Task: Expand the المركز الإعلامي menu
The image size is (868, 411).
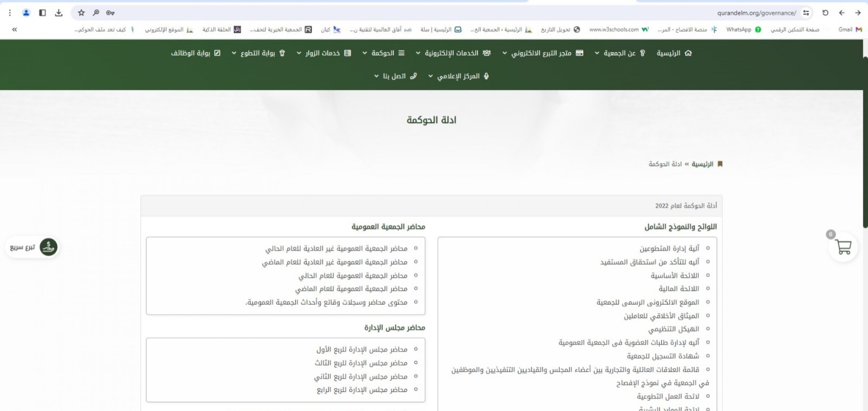Action: point(459,76)
